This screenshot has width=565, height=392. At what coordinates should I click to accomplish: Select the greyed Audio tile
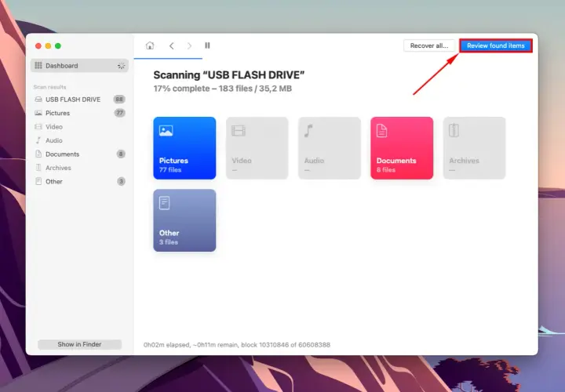[330, 148]
